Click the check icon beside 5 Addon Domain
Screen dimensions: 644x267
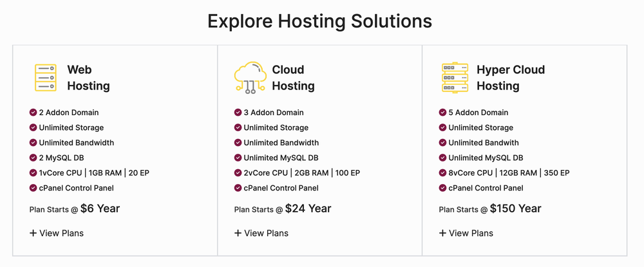point(443,113)
